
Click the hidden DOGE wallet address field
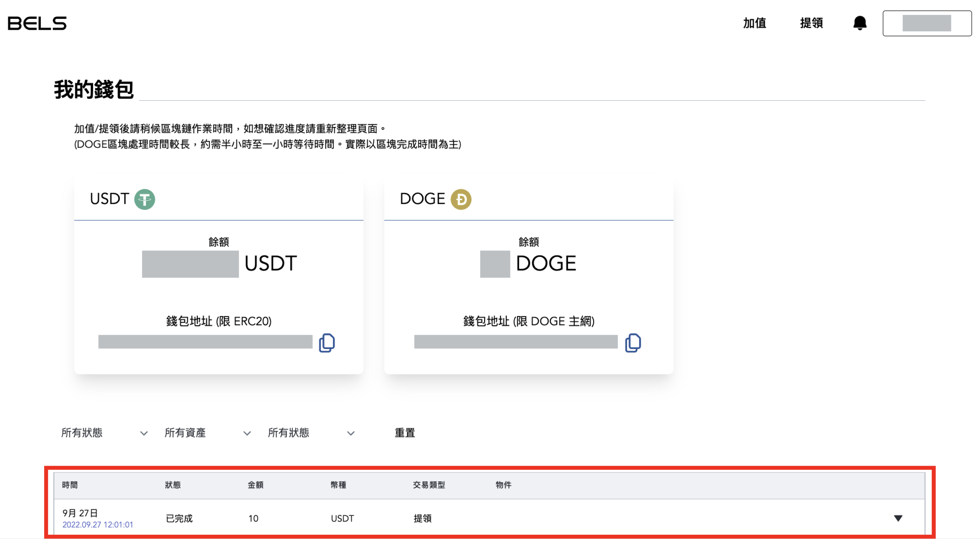(x=516, y=342)
